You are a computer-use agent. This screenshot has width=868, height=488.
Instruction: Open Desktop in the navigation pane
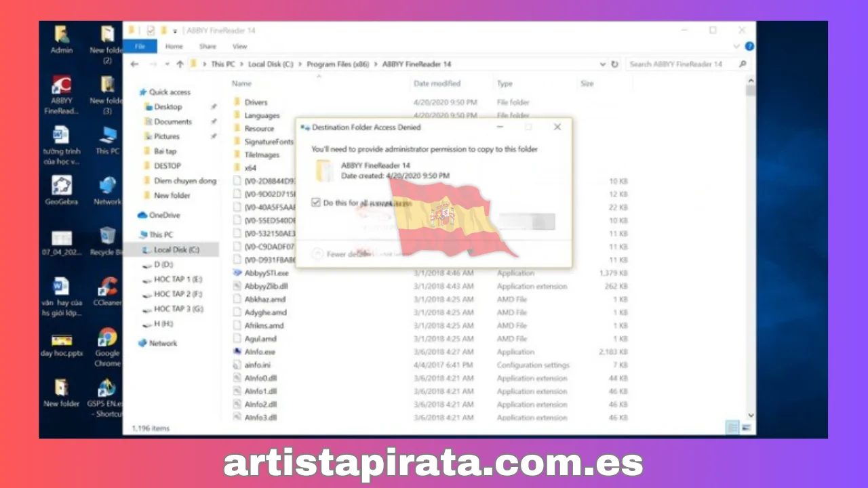click(163, 107)
